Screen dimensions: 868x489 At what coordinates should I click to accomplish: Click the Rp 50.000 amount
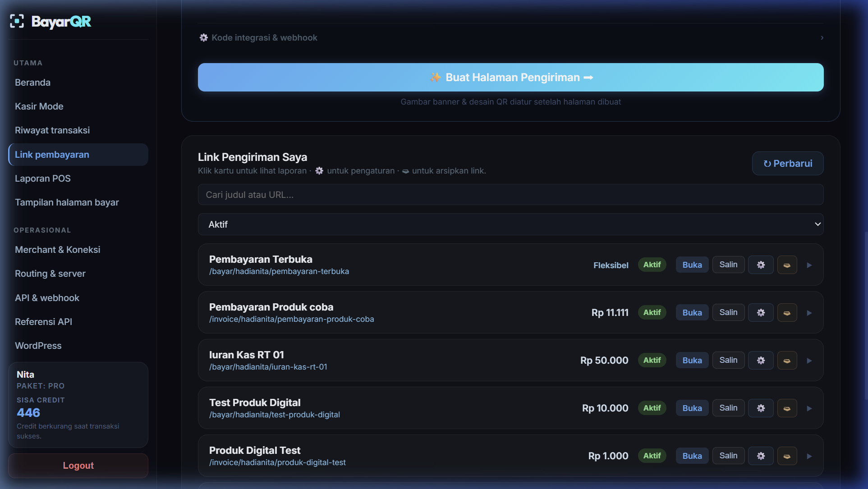coord(604,361)
